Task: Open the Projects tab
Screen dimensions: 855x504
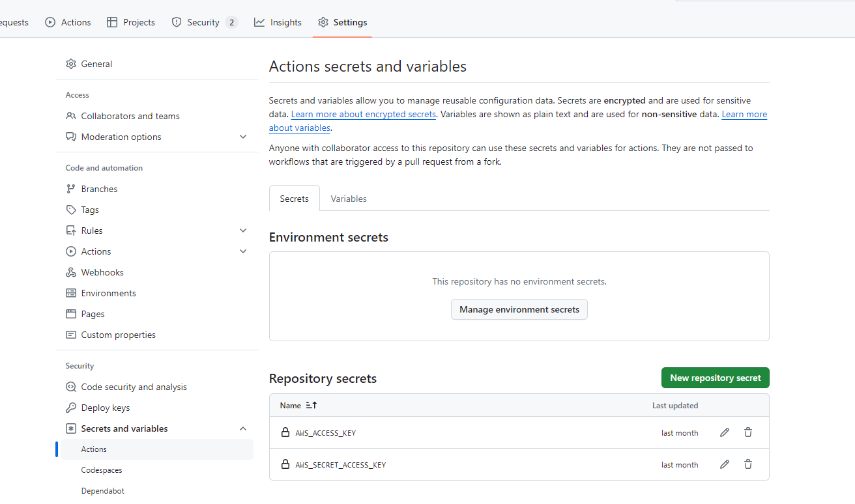Action: click(x=130, y=22)
